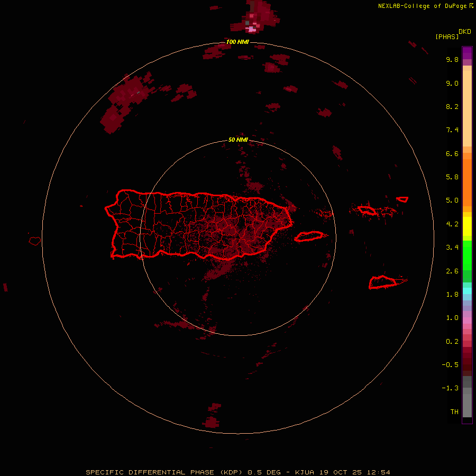Image resolution: width=476 pixels, height=476 pixels.
Task: Click the 1.0 value on color scale
Action: (452, 318)
